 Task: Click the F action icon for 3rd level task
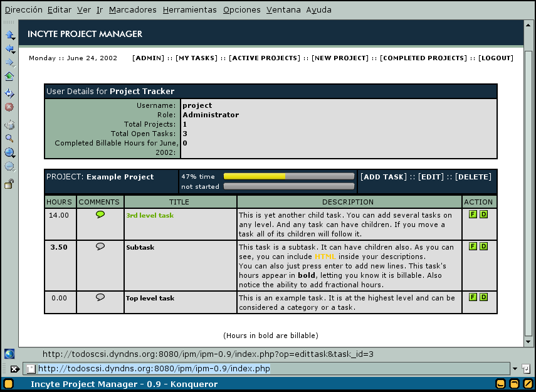tap(473, 215)
